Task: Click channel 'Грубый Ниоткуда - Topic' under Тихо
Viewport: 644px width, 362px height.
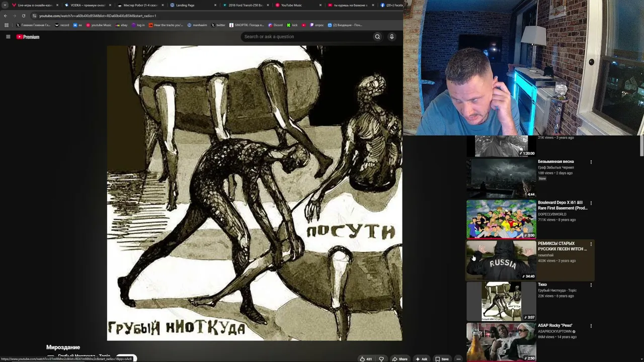Action: [557, 290]
